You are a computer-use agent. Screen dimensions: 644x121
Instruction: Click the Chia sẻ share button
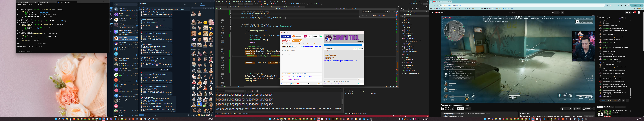pos(577,109)
